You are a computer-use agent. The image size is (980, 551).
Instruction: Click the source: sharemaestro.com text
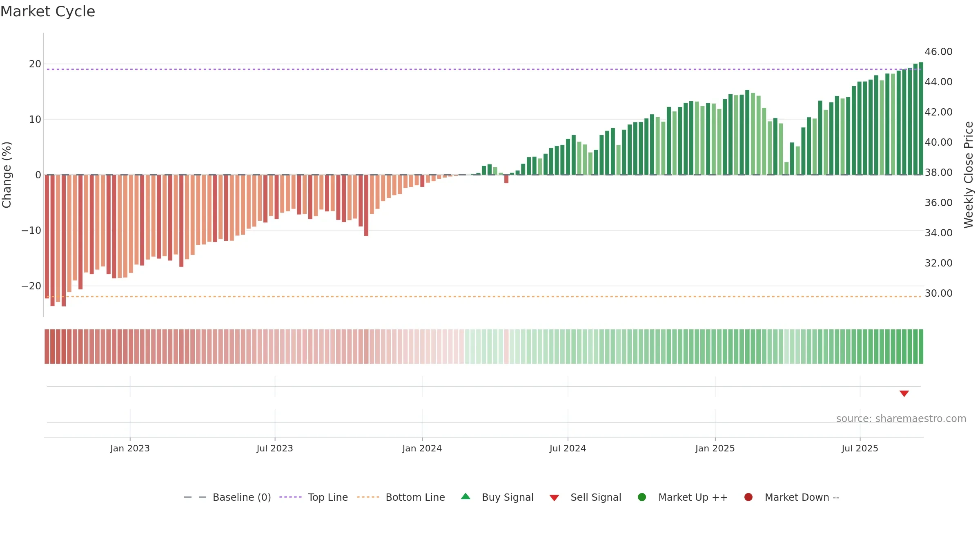point(901,419)
